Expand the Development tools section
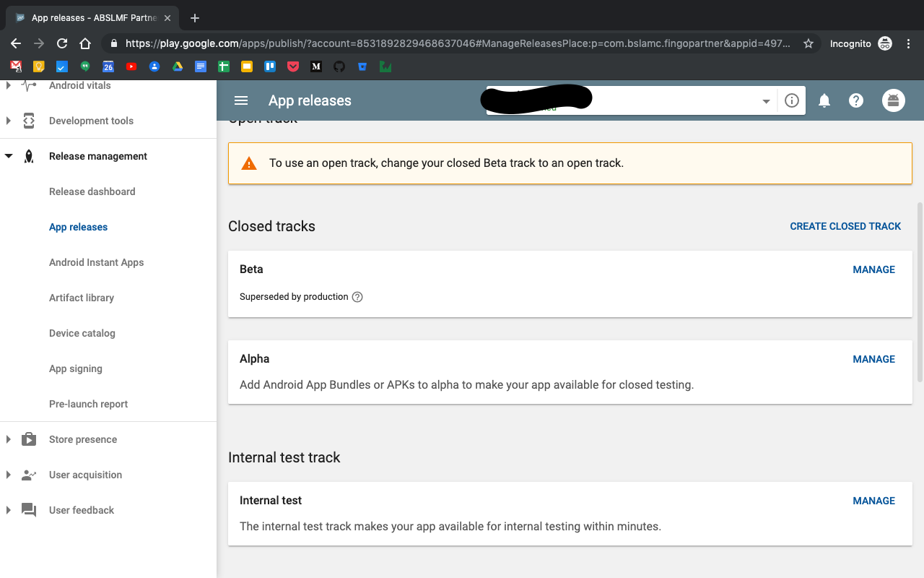 [8, 121]
